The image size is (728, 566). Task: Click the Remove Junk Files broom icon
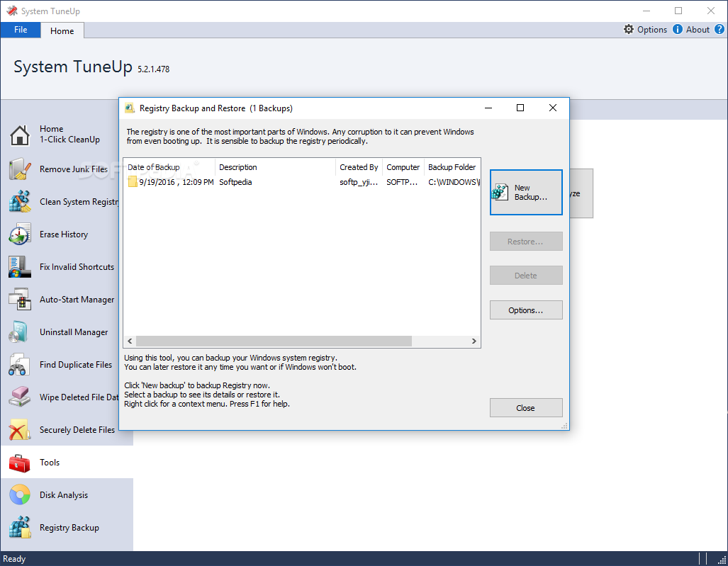(20, 169)
